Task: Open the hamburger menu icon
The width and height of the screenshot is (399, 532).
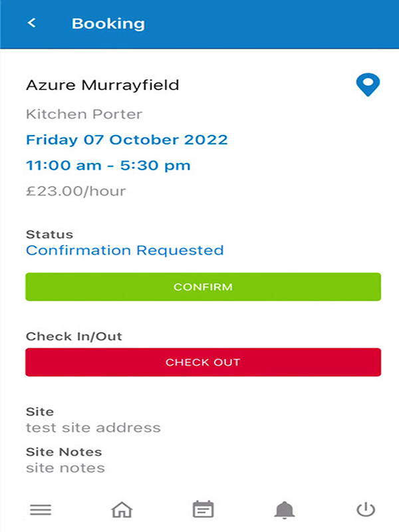Action: pyautogui.click(x=41, y=509)
